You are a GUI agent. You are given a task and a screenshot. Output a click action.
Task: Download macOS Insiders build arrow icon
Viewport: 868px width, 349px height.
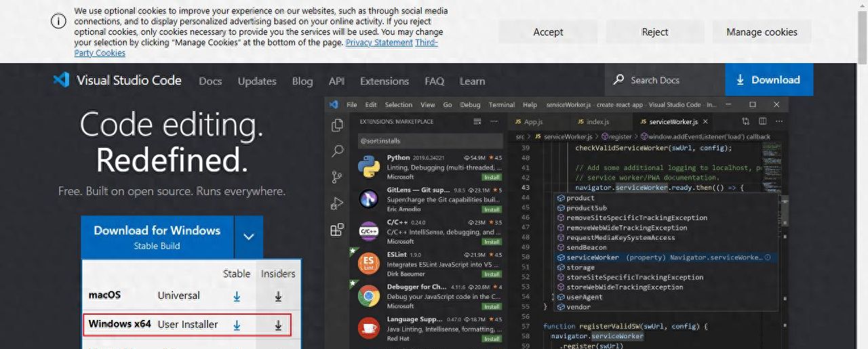(278, 296)
